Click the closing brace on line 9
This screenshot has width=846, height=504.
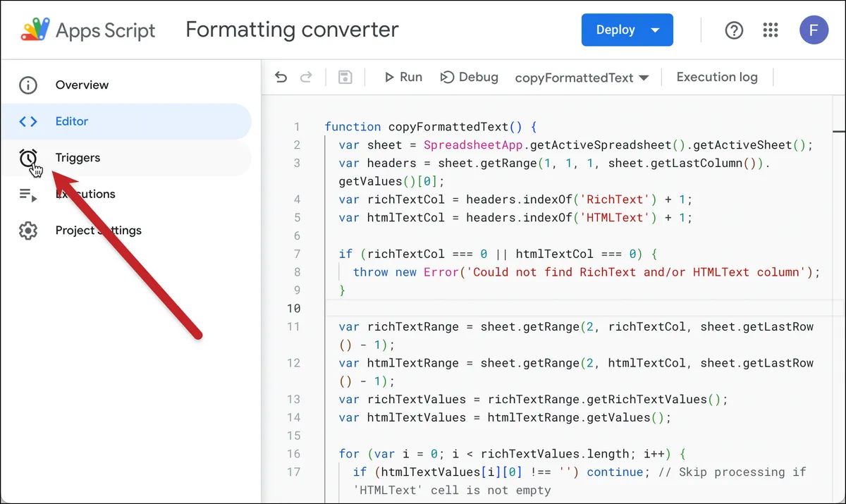[342, 290]
